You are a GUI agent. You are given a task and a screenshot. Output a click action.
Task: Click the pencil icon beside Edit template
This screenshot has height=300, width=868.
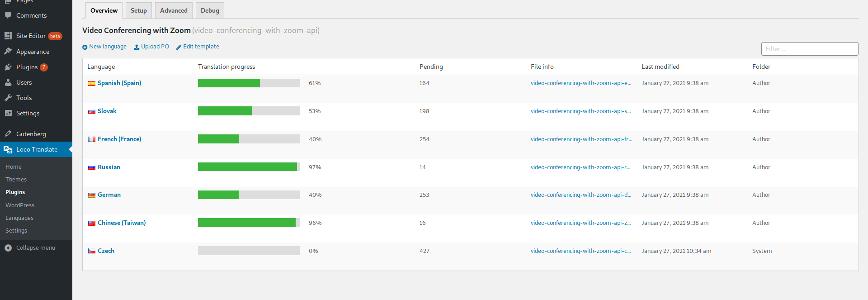(179, 47)
